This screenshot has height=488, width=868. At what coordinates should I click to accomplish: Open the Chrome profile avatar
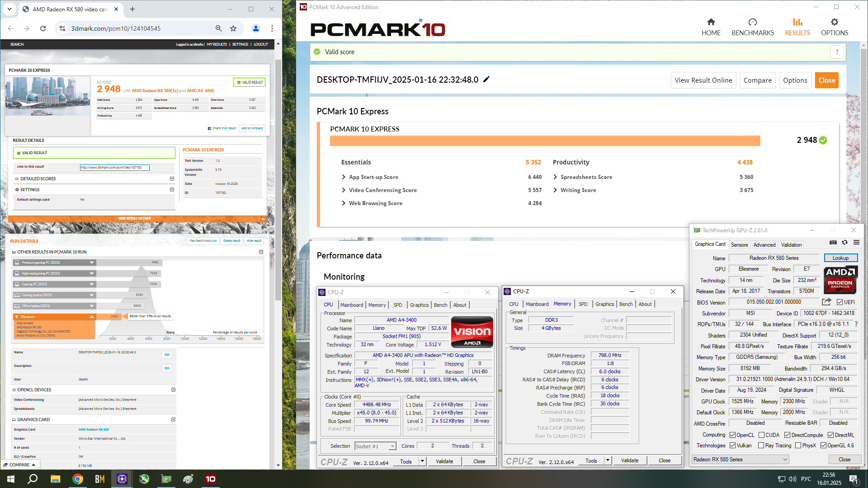(255, 28)
